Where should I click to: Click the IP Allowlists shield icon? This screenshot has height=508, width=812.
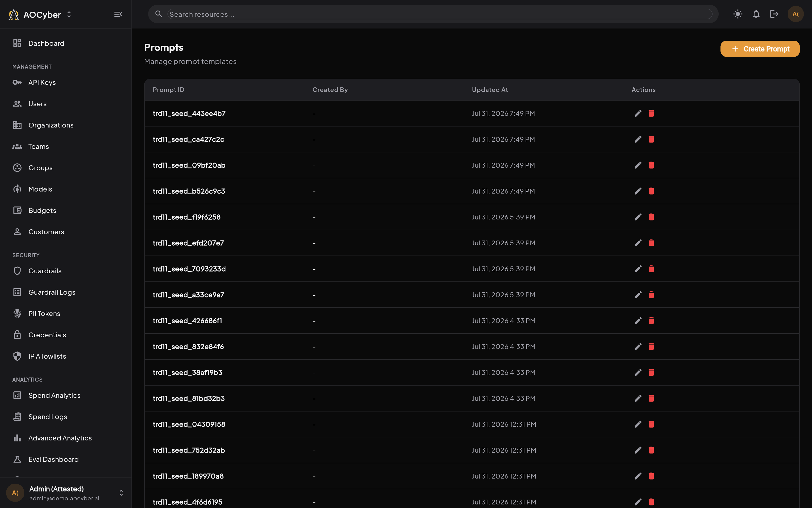coord(17,356)
